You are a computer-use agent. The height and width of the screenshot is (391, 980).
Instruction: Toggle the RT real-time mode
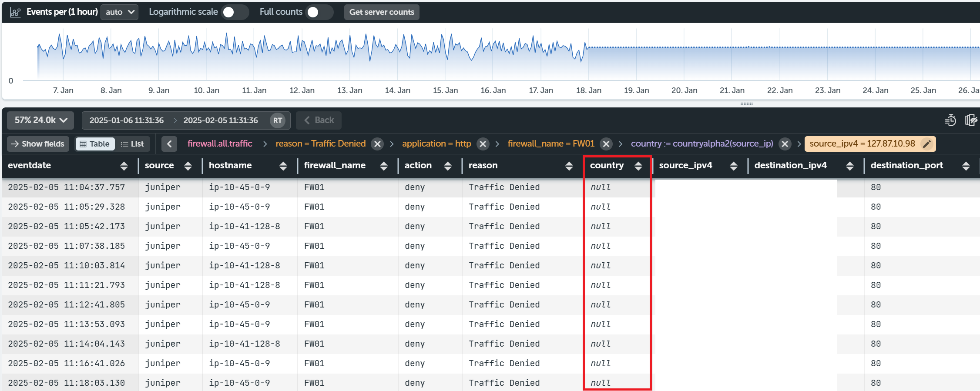tap(278, 120)
